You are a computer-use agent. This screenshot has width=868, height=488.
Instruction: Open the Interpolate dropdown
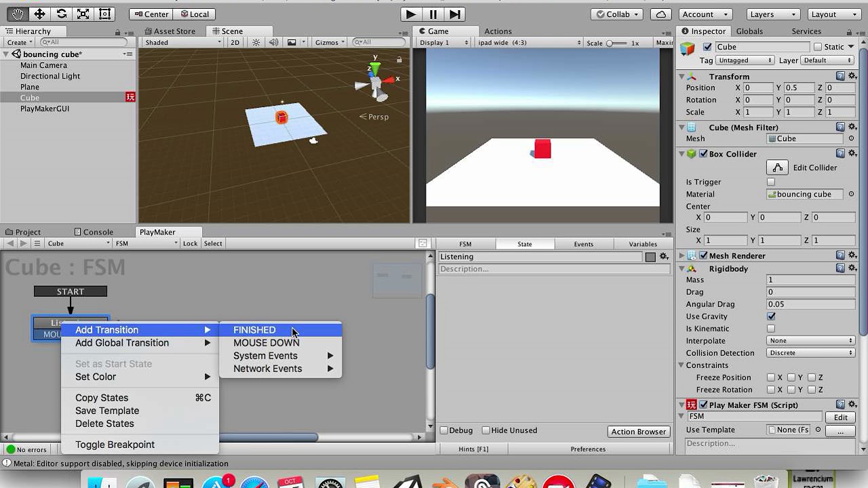[811, 341]
